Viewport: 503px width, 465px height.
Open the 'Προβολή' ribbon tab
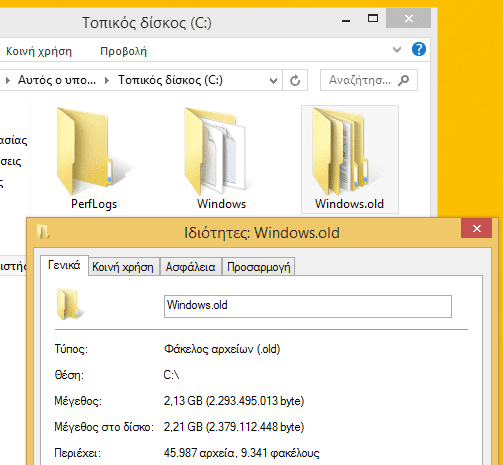(x=123, y=51)
